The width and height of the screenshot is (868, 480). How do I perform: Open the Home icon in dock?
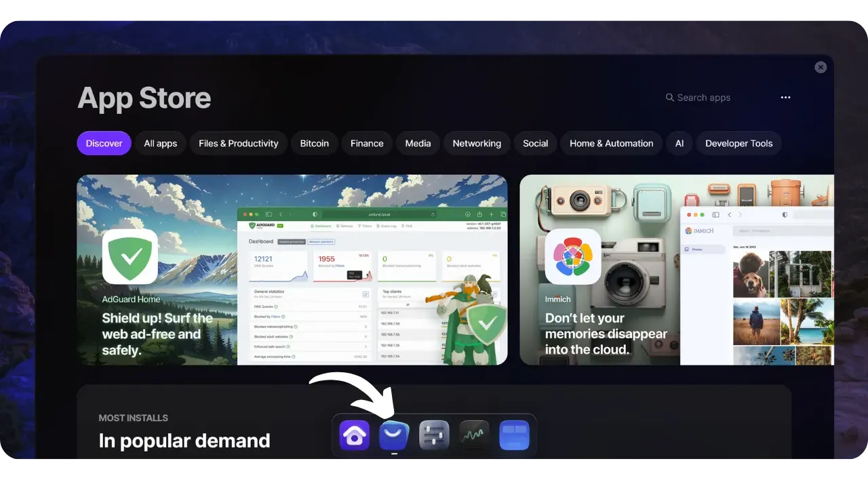354,435
